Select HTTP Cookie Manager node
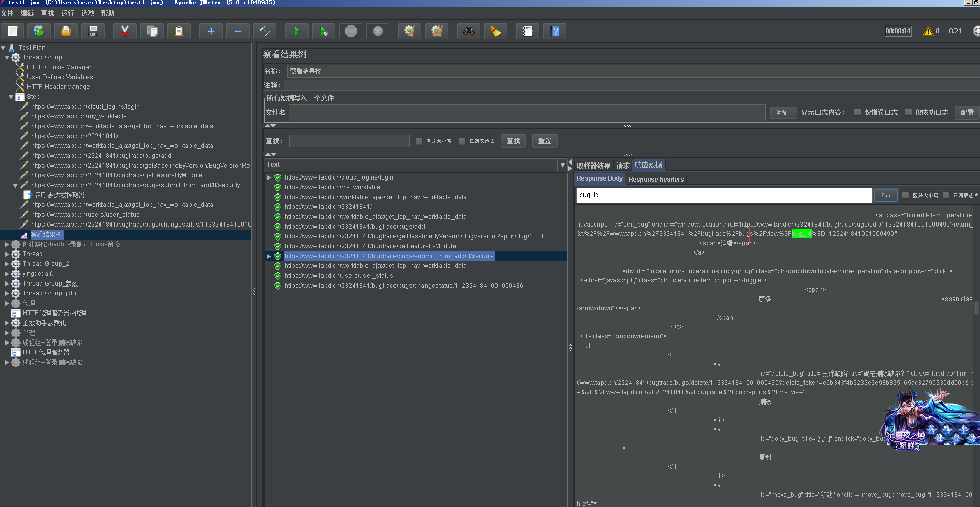Screen dimensions: 980x507 pos(58,67)
